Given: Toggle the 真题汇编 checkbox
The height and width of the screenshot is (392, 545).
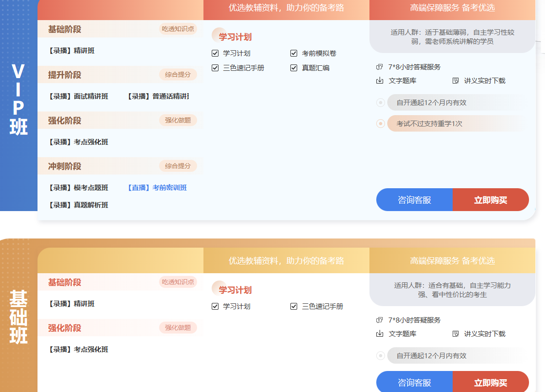Looking at the screenshot, I should coord(294,68).
